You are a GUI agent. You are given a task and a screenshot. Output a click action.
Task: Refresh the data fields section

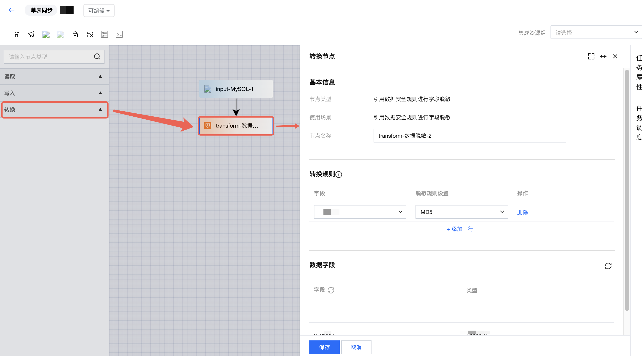point(608,266)
